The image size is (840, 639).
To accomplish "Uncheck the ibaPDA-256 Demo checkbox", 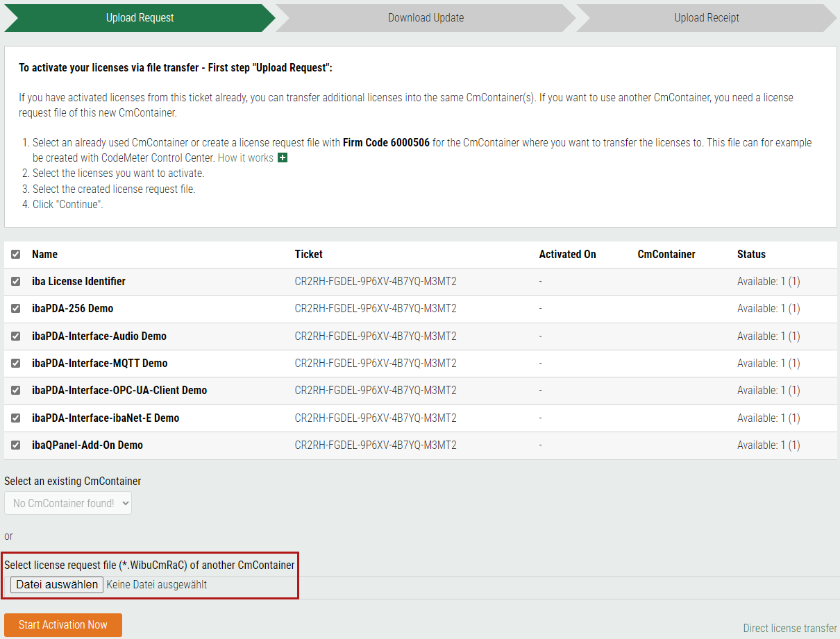I will (x=16, y=309).
